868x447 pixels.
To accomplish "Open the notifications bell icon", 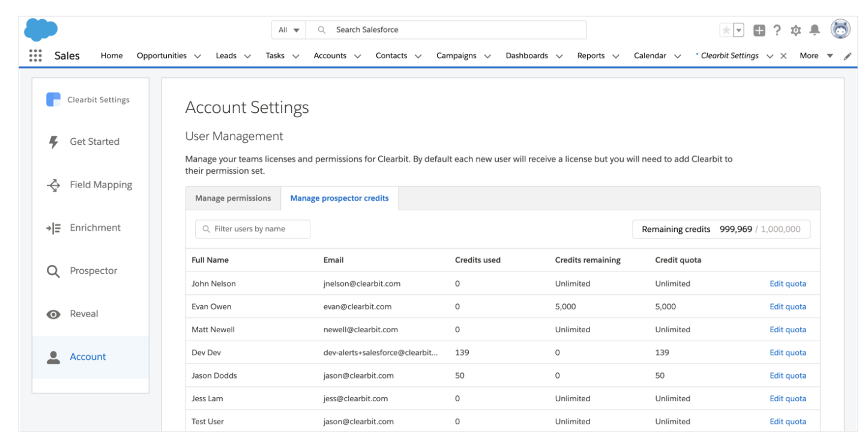I will [815, 30].
